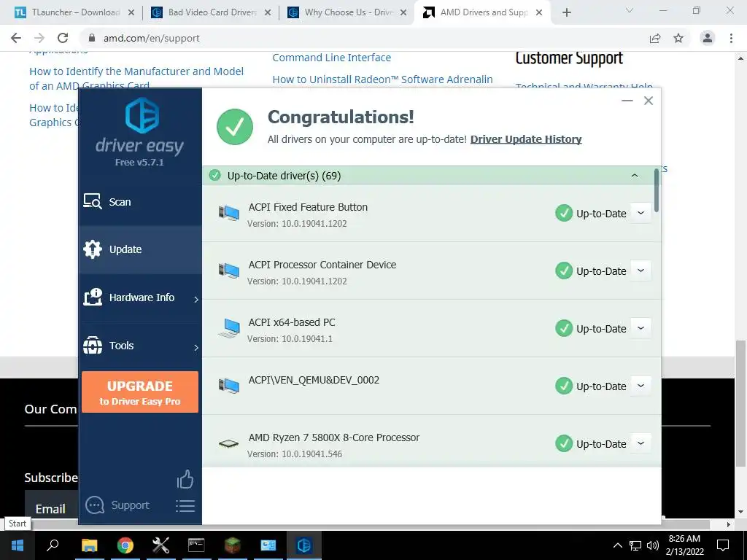
Task: Open File Explorer from taskbar
Action: 89,545
